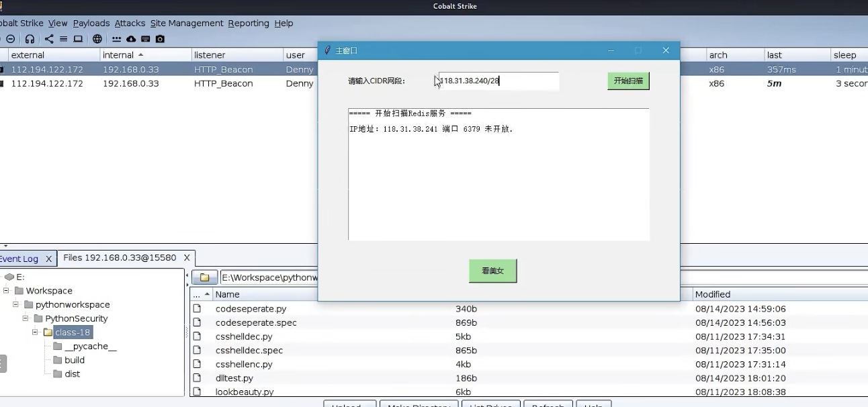The image size is (868, 407).
Task: Select csshellenc.py in file list
Action: (244, 364)
